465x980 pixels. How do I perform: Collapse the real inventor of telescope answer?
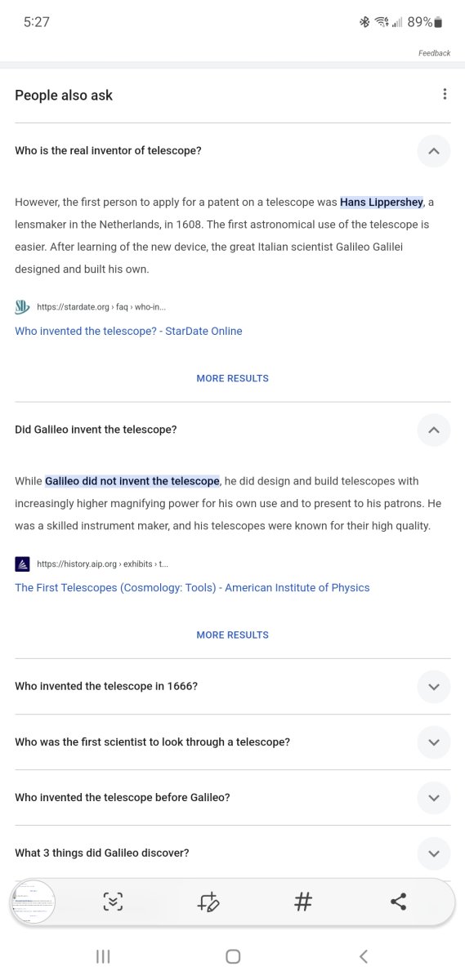click(434, 151)
